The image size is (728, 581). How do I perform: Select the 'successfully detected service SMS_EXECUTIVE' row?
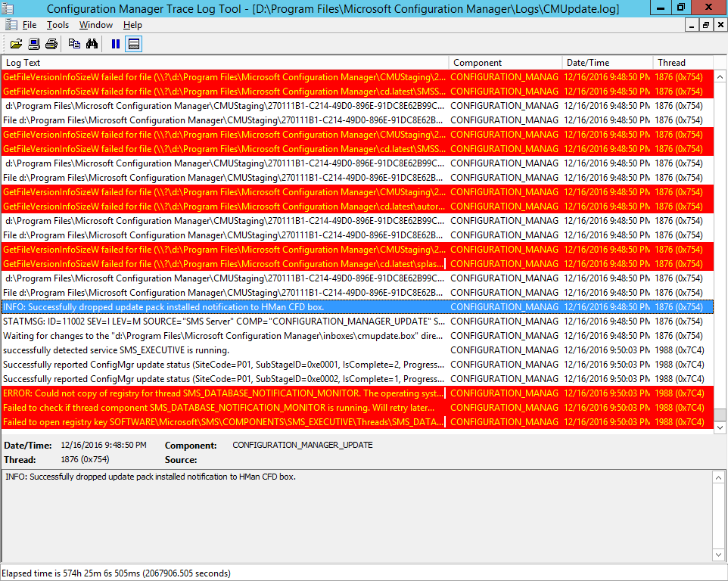(357, 350)
